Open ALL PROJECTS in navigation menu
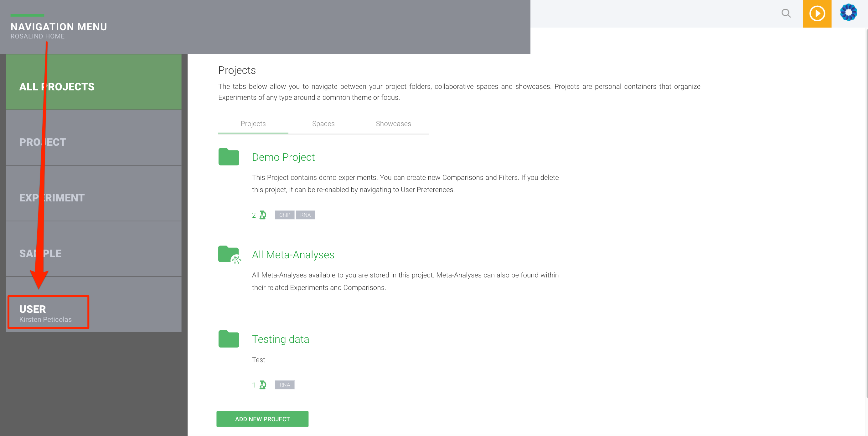The height and width of the screenshot is (436, 868). tap(94, 82)
